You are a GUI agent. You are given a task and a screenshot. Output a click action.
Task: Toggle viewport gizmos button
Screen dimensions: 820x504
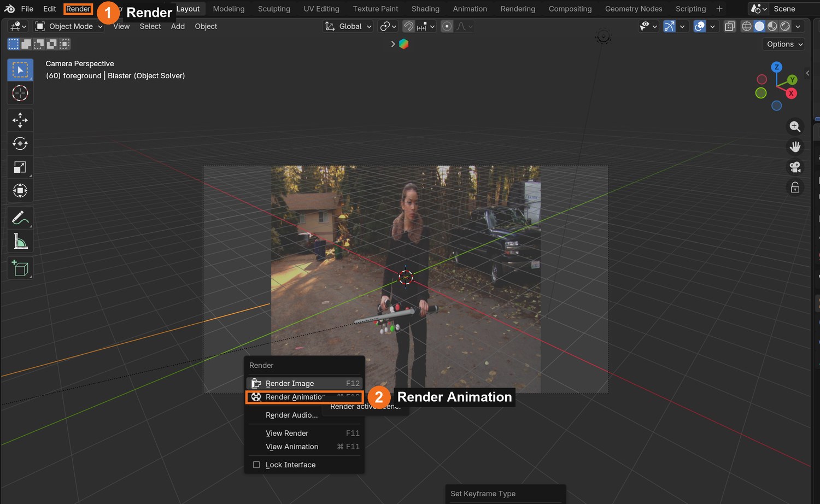click(669, 26)
